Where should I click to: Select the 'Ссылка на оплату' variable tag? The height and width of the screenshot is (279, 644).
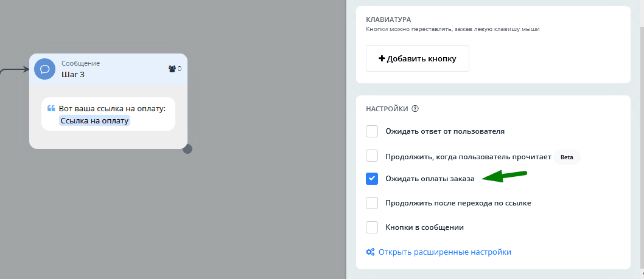94,120
